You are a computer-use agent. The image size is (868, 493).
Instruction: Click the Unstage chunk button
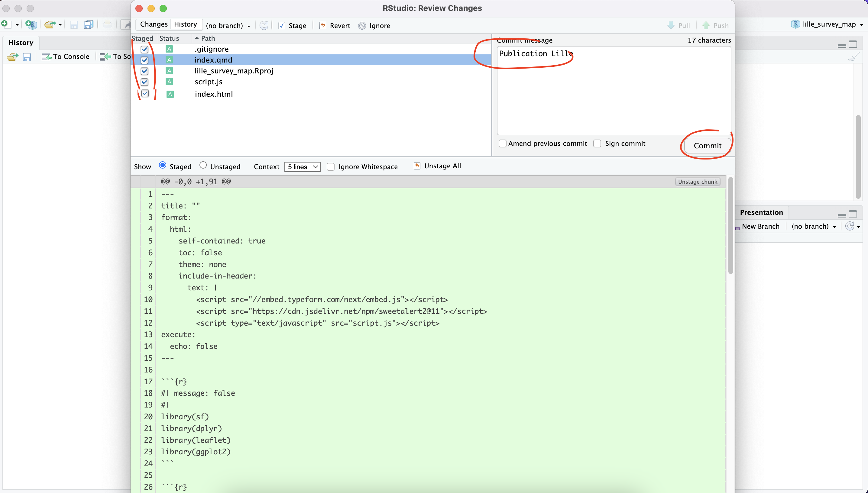(697, 182)
